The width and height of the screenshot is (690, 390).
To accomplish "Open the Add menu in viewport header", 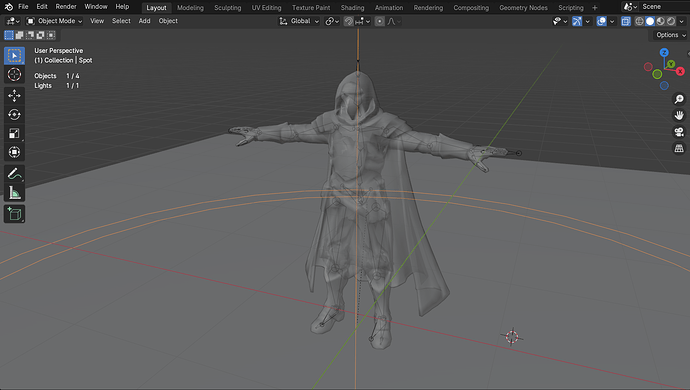I will (144, 21).
